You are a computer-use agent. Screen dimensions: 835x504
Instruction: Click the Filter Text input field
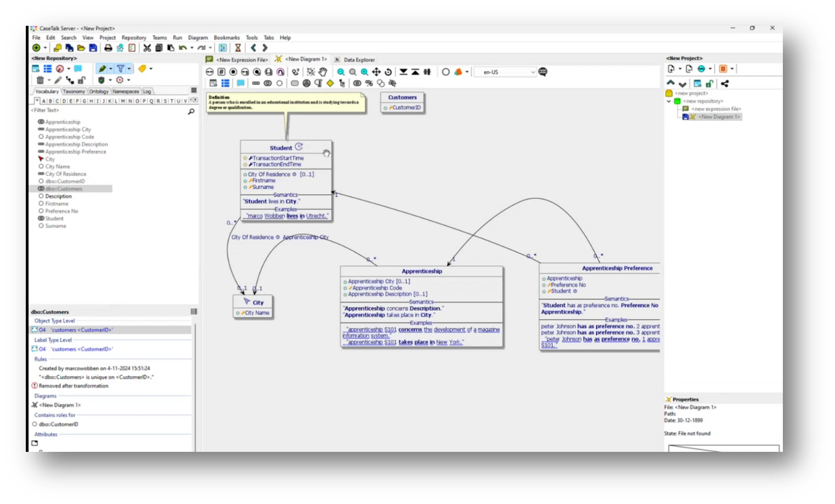point(108,110)
